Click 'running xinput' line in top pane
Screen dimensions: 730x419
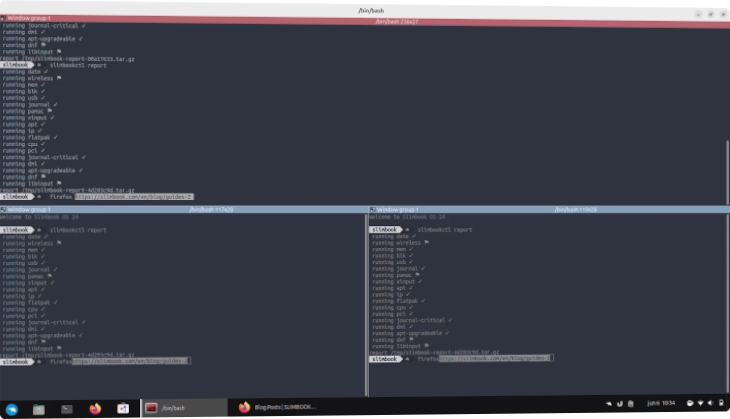point(29,118)
